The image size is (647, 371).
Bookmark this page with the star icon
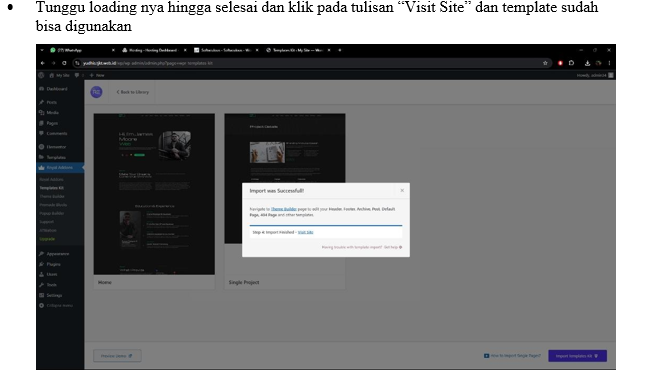(x=545, y=63)
